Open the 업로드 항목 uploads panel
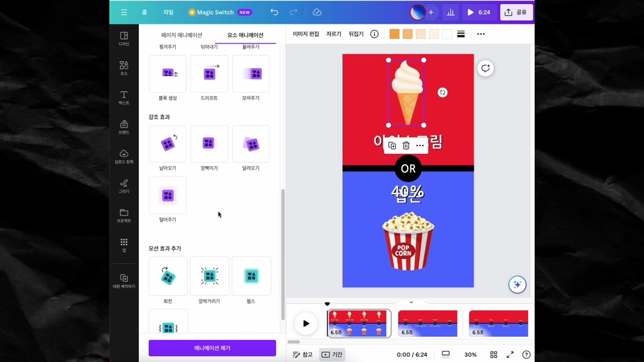This screenshot has height=362, width=644. coord(124,157)
